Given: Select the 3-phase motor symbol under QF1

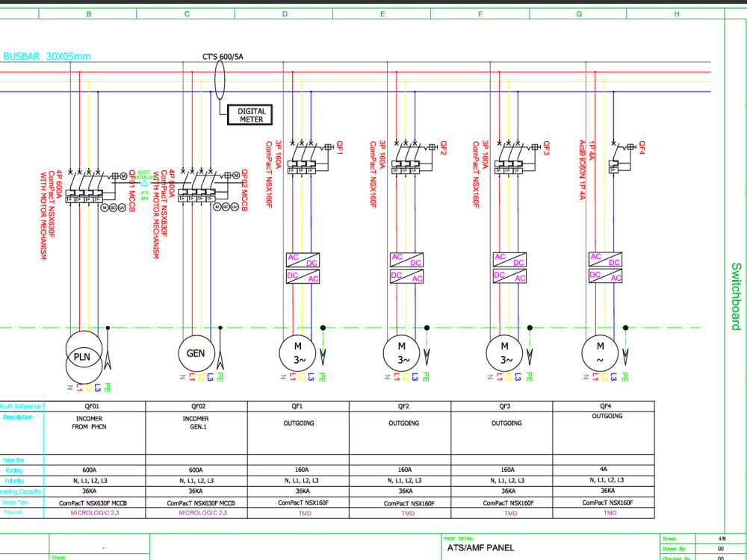Looking at the screenshot, I should tap(297, 353).
